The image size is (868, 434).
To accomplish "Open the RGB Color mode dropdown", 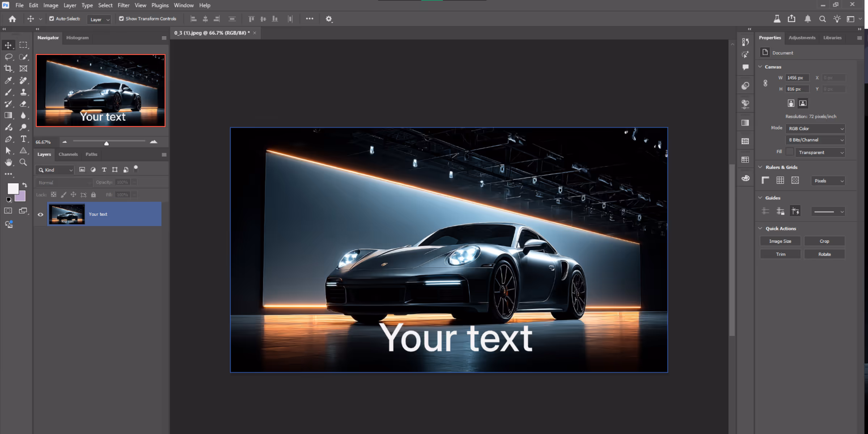I will coord(816,129).
